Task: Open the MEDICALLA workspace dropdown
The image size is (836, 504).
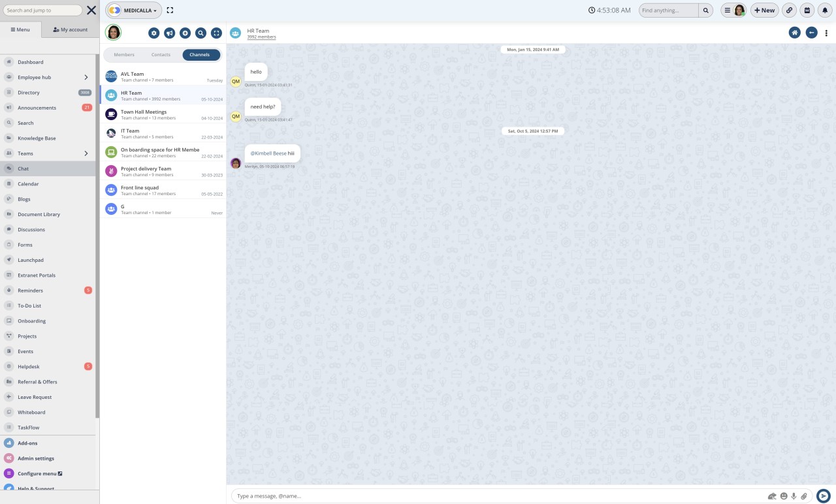Action: (134, 10)
